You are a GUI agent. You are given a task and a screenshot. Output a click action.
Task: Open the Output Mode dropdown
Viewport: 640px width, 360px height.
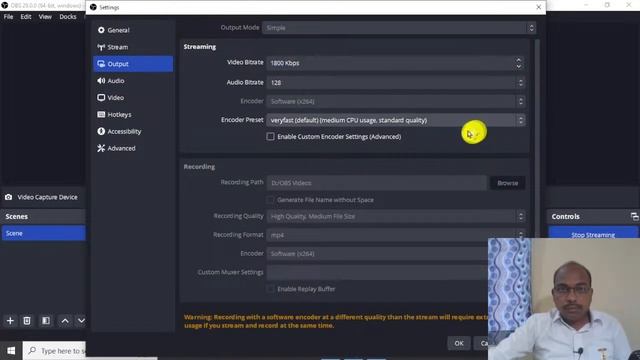tap(399, 28)
